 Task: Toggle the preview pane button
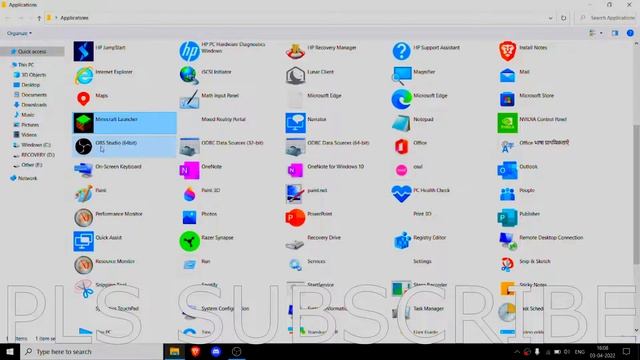615,33
